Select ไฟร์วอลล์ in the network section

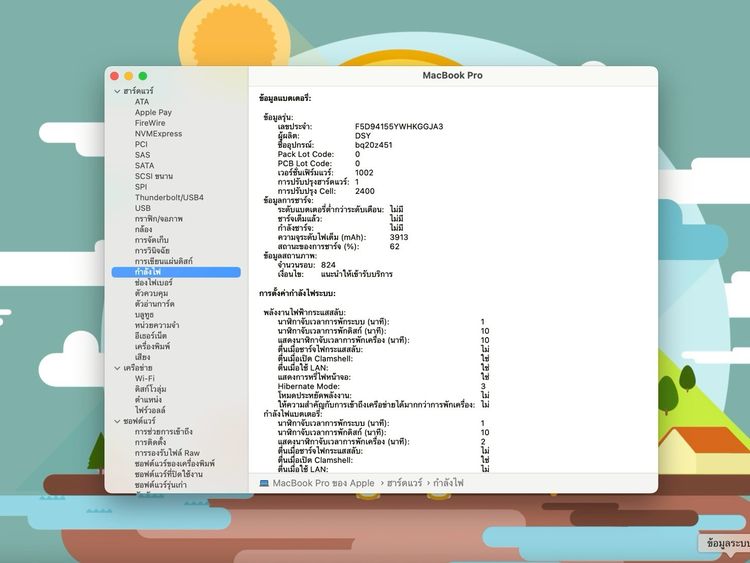click(x=153, y=410)
